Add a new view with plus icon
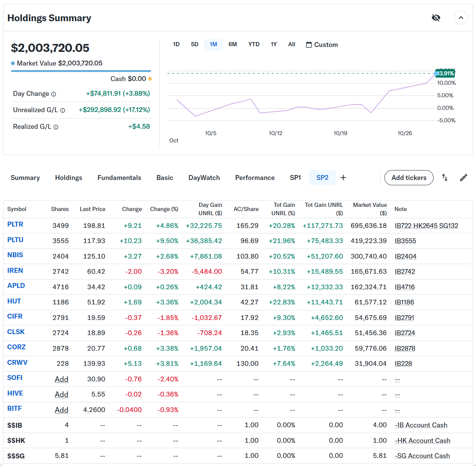The width and height of the screenshot is (476, 466). [343, 178]
